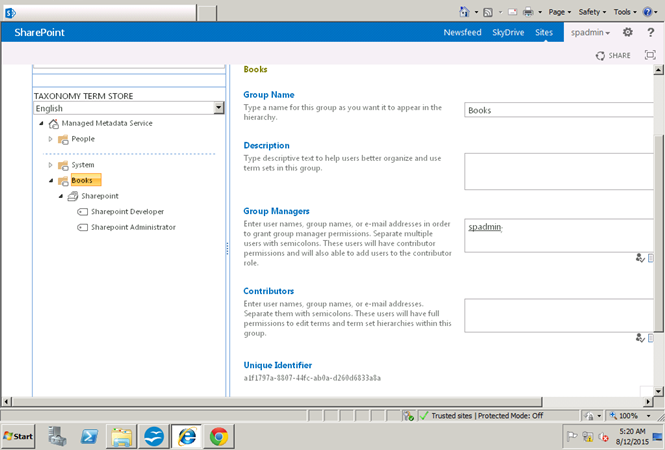The height and width of the screenshot is (450, 665).
Task: Click inside the Description text box
Action: (559, 171)
